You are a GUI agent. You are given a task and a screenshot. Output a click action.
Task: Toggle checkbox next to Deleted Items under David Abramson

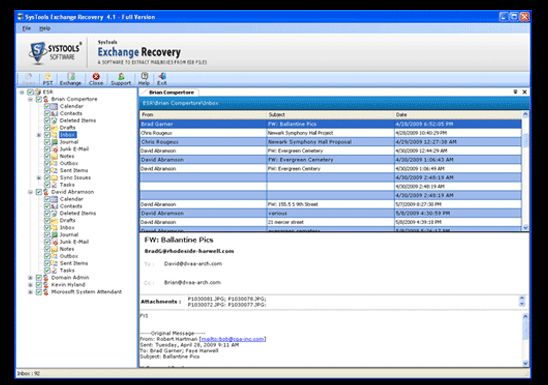point(47,213)
